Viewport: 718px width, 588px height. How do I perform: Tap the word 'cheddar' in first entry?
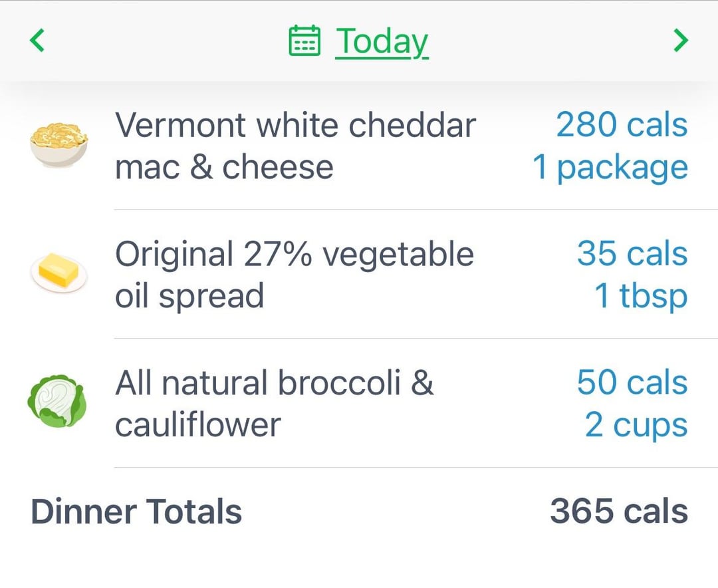[412, 124]
